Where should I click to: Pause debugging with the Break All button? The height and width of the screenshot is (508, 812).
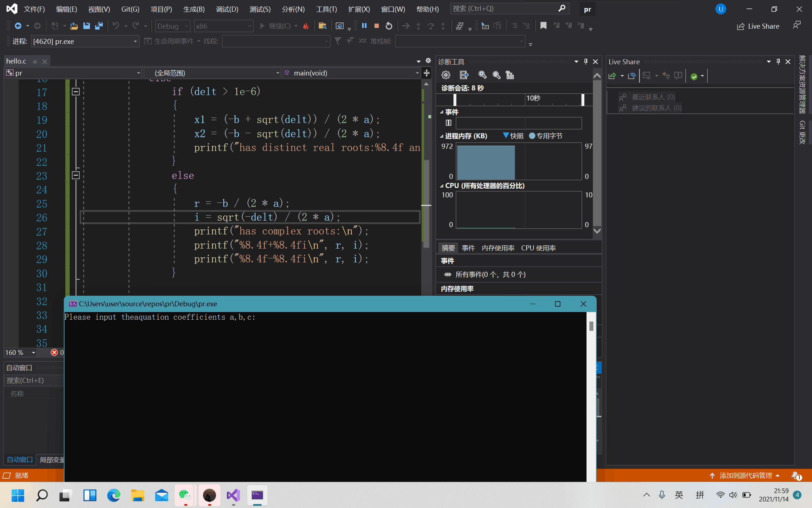(364, 26)
